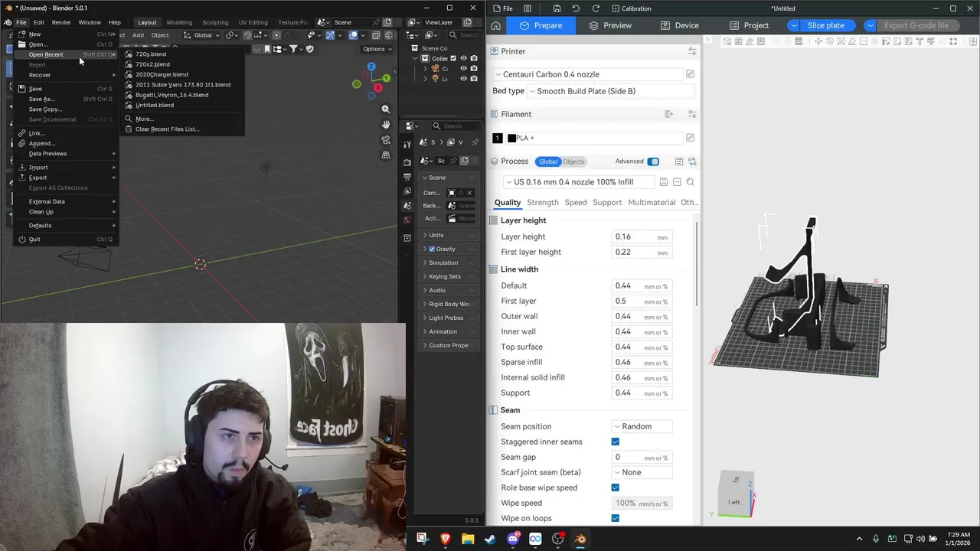The image size is (980, 551).
Task: Open the Tool properties tab in Blender
Action: tap(407, 143)
